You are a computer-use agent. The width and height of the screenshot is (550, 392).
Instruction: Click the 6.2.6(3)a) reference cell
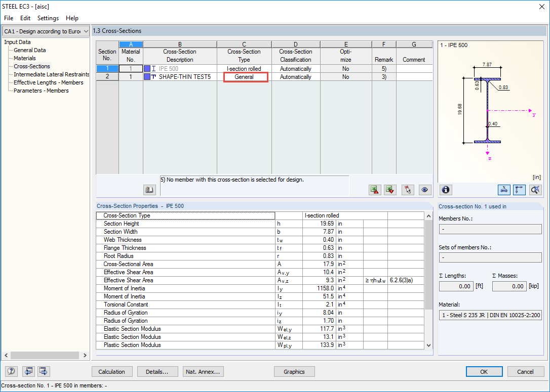pyautogui.click(x=406, y=280)
